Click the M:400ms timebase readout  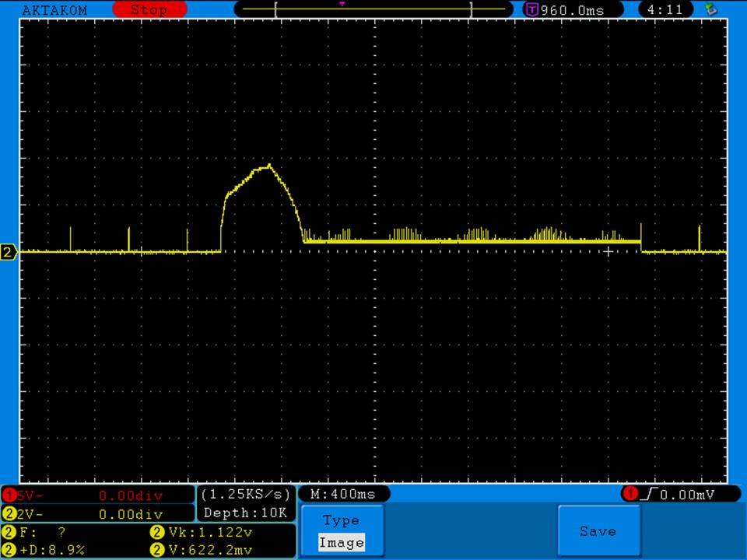click(x=343, y=494)
